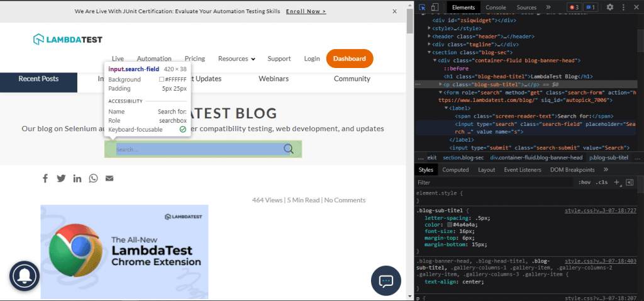Dismiss the JUnit Certification banner
The width and height of the screenshot is (644, 301).
(x=395, y=11)
